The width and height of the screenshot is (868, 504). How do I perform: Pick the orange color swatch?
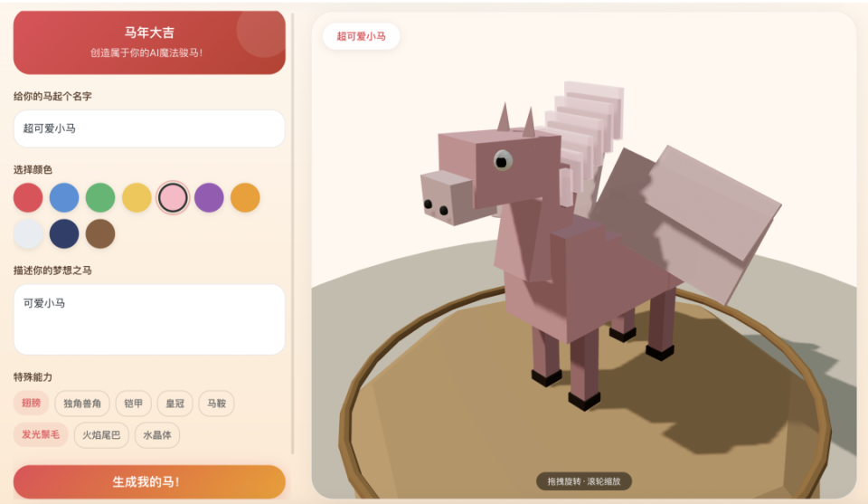coord(245,198)
